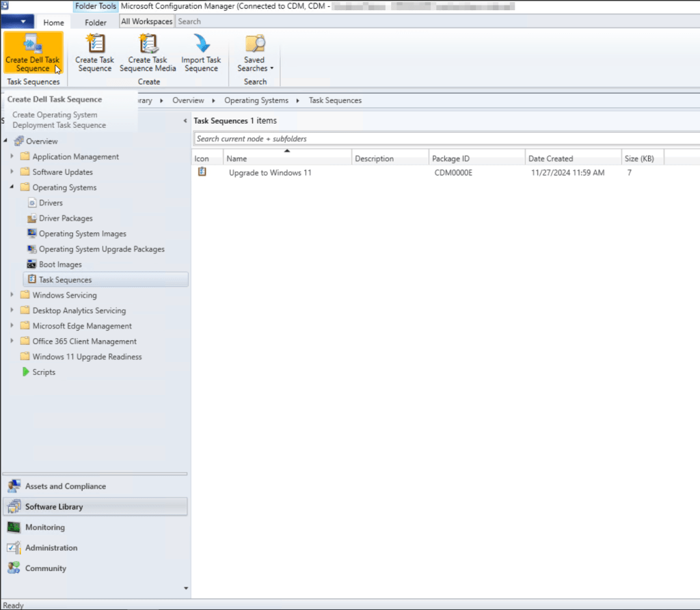Open the Monitoring workspace
This screenshot has width=700, height=610.
[x=45, y=527]
